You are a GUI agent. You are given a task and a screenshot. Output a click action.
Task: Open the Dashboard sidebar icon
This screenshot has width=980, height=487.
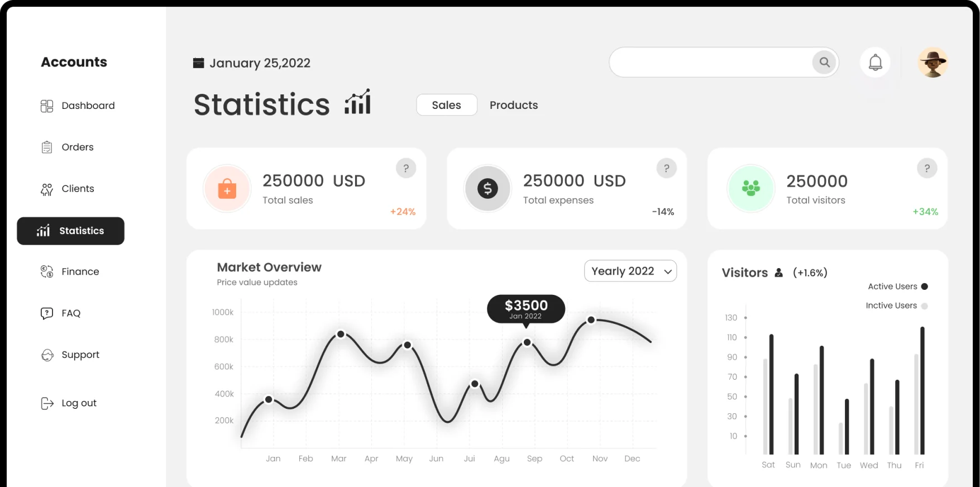pos(47,106)
